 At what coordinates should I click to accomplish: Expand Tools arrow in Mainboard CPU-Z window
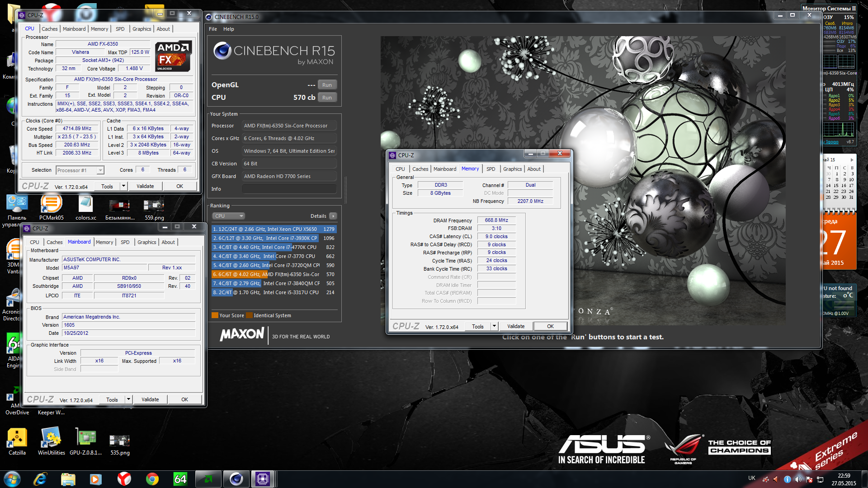click(128, 399)
